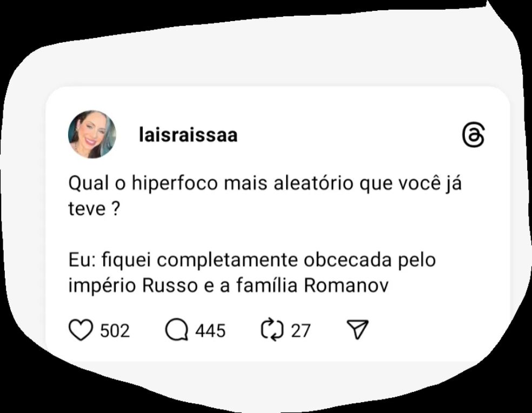Select the word 'completamente' in the post

(x=227, y=261)
